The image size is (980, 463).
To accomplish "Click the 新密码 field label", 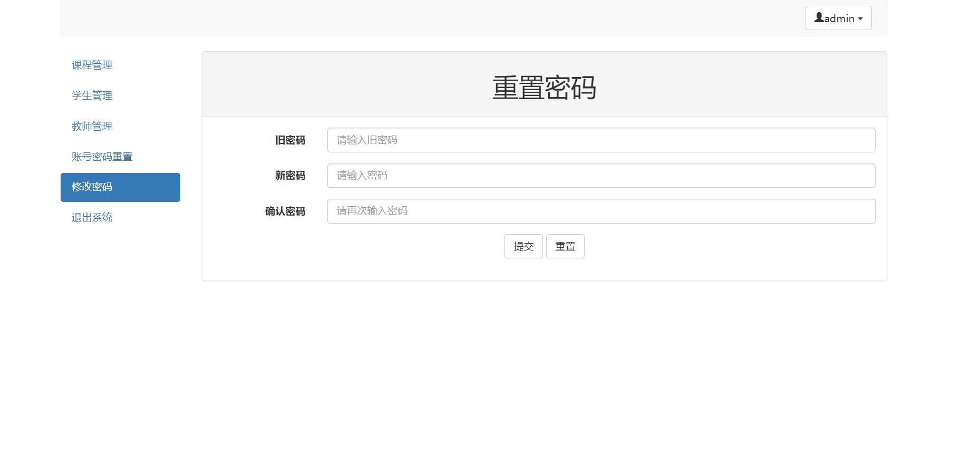I will pyautogui.click(x=290, y=176).
